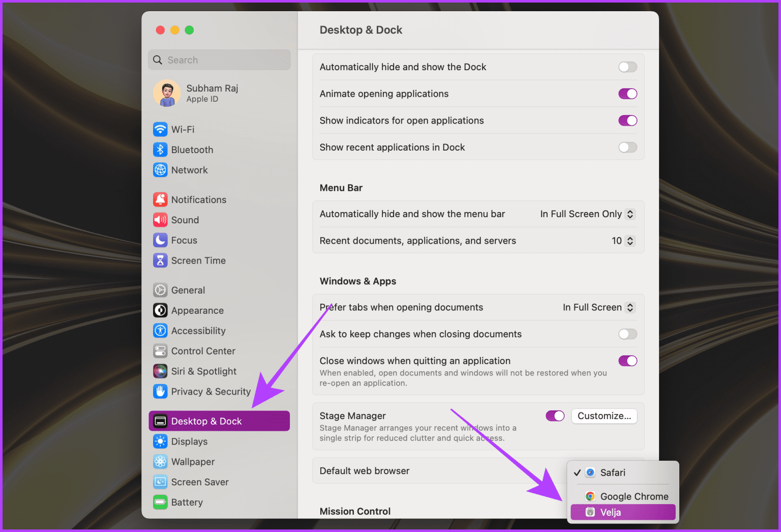Open Notifications settings
The width and height of the screenshot is (781, 532).
pos(198,199)
